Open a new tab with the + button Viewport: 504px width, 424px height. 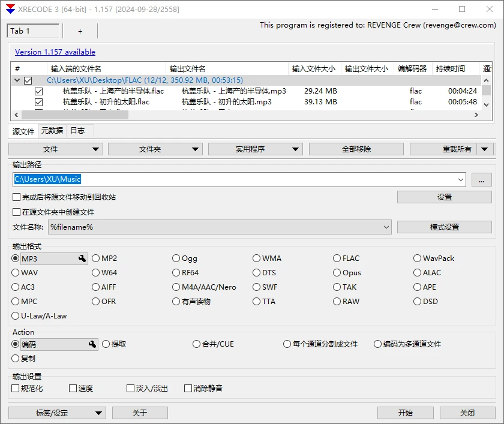80,30
